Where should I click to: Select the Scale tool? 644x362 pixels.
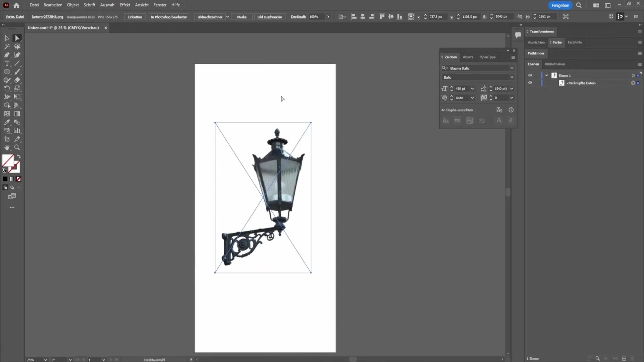pyautogui.click(x=17, y=88)
